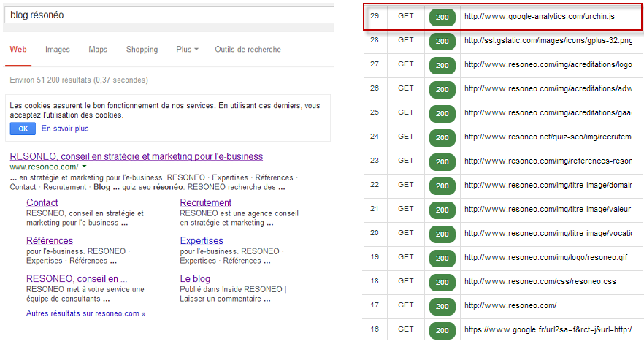This screenshot has height=344, width=644.
Task: Select the Web search tab
Action: click(x=18, y=50)
